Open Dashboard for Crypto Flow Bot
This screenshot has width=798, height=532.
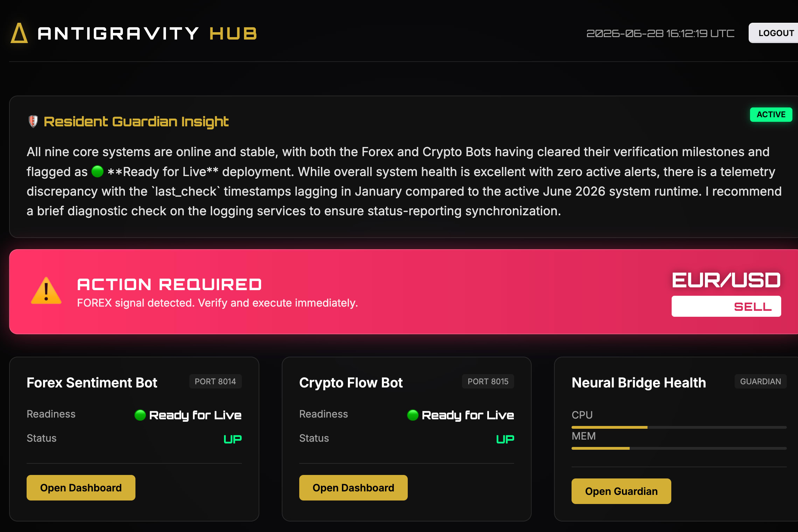(x=353, y=488)
